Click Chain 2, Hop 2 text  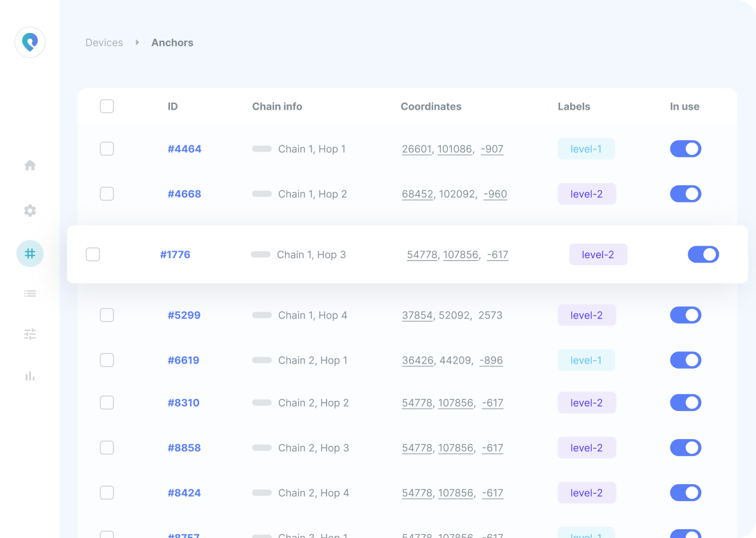click(x=313, y=402)
